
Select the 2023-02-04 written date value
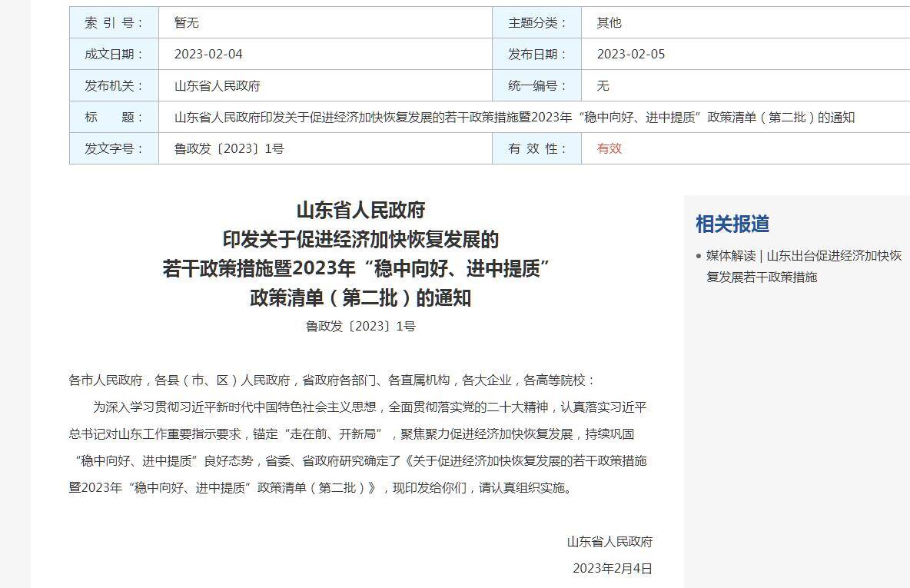point(208,55)
